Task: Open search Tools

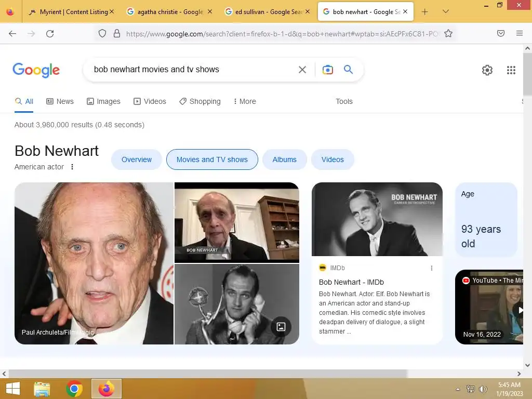Action: [x=344, y=101]
